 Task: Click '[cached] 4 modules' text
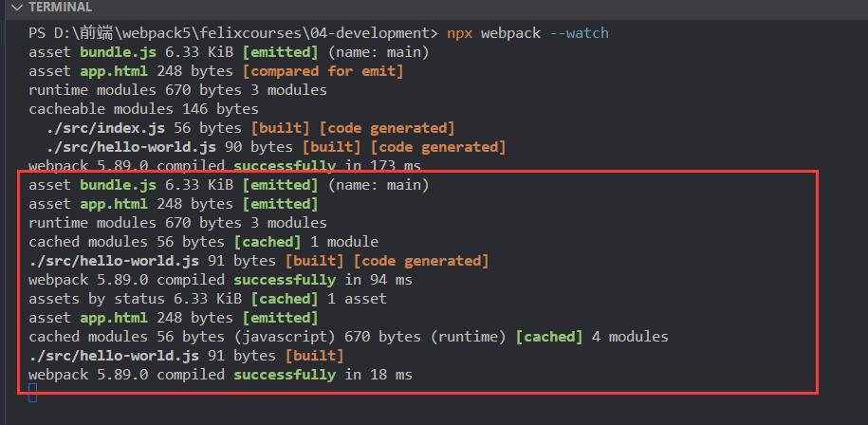[592, 337]
